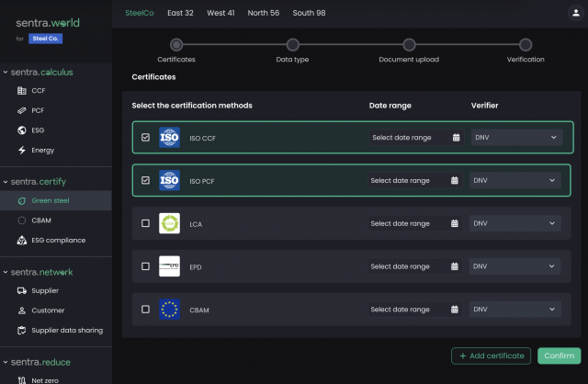Click the green LCA logo
This screenshot has width=588, height=384.
click(169, 223)
